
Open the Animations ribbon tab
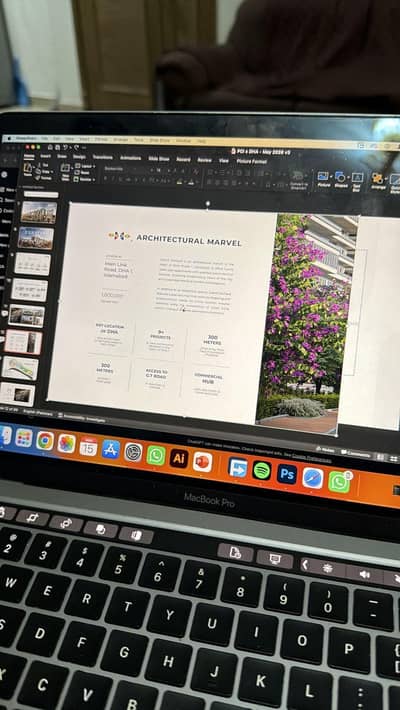pos(130,158)
